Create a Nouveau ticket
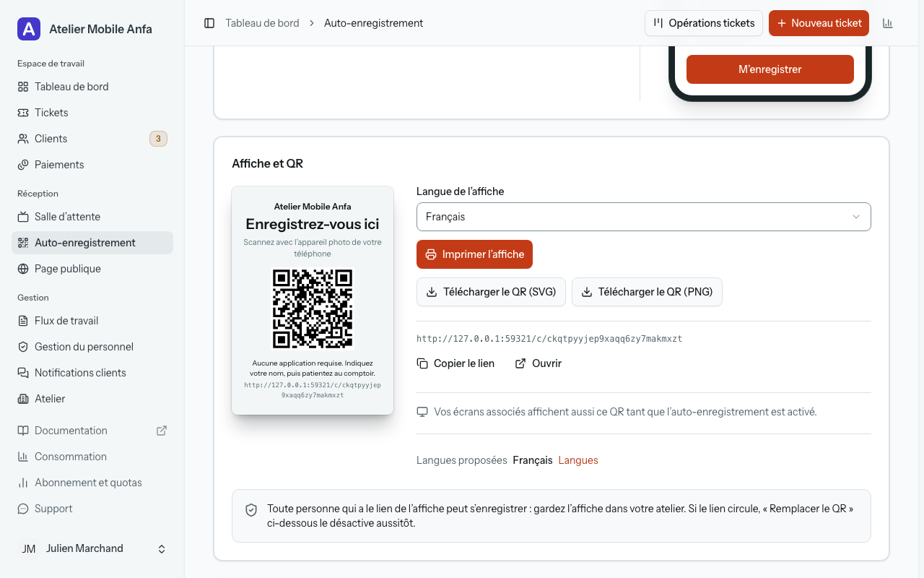Viewport: 924px width, 578px height. [x=819, y=23]
